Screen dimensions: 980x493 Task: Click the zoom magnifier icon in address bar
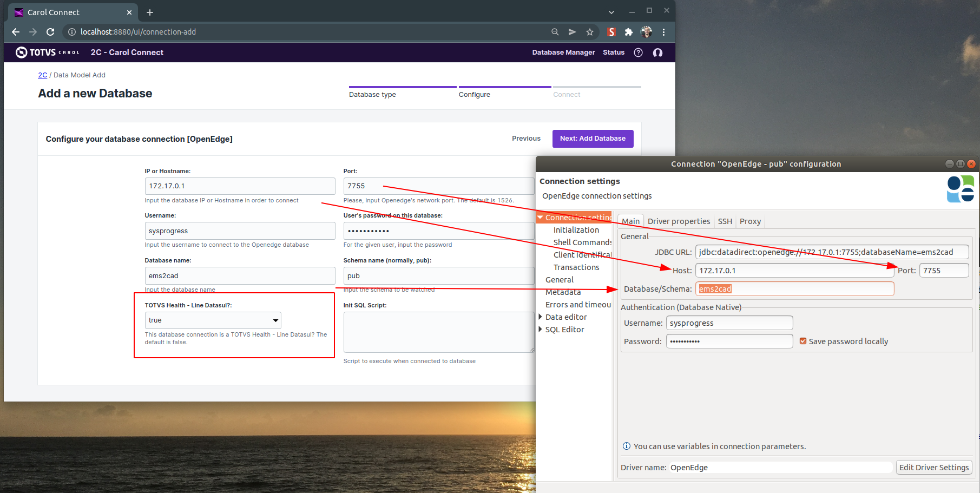point(555,32)
